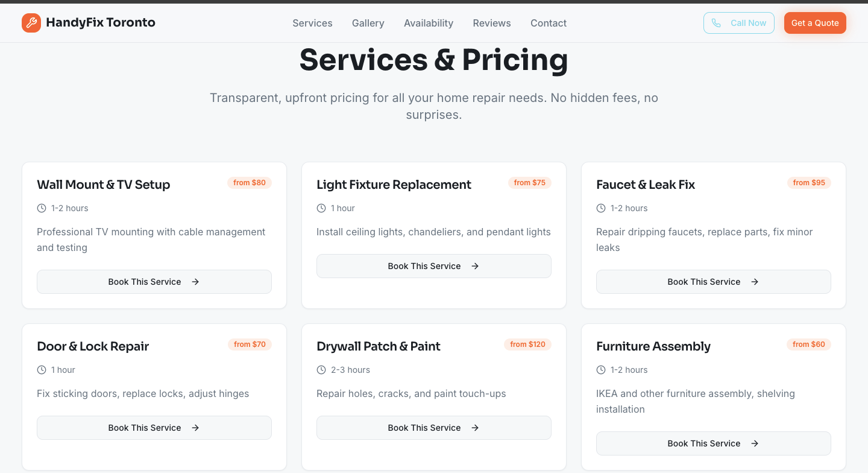Screen dimensions: 868x473
Task: Click the HandyFix wrench logo icon
Action: point(31,23)
